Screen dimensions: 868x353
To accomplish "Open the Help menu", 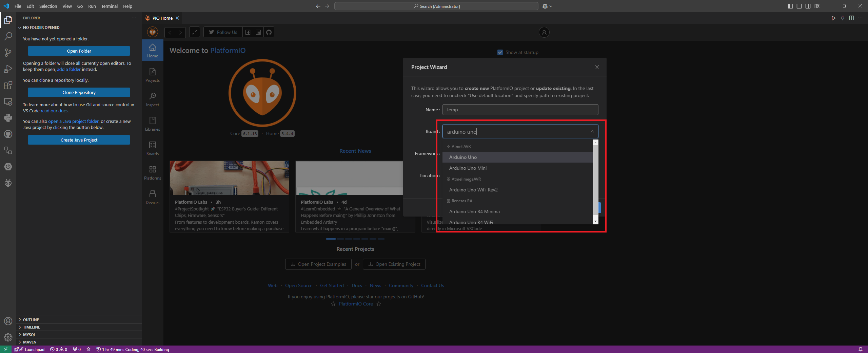I will pos(127,6).
